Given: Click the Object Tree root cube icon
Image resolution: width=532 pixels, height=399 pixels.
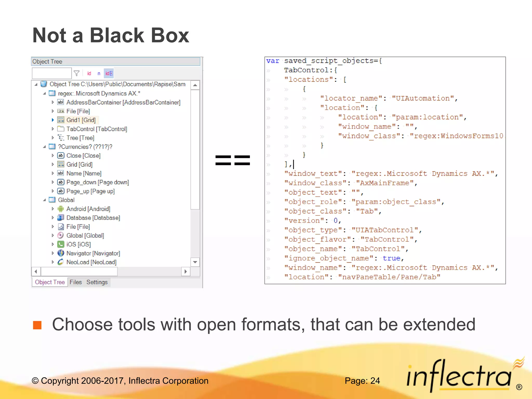Looking at the screenshot, I should 44,84.
